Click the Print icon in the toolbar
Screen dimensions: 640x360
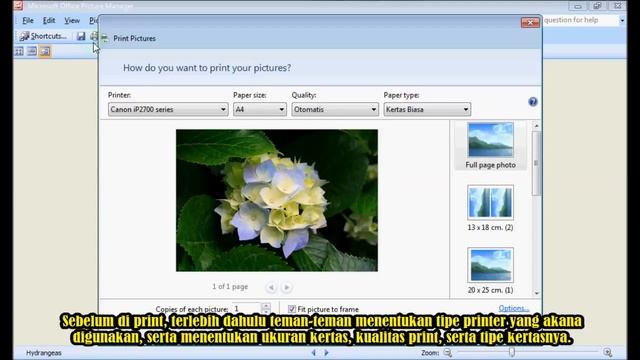94,36
